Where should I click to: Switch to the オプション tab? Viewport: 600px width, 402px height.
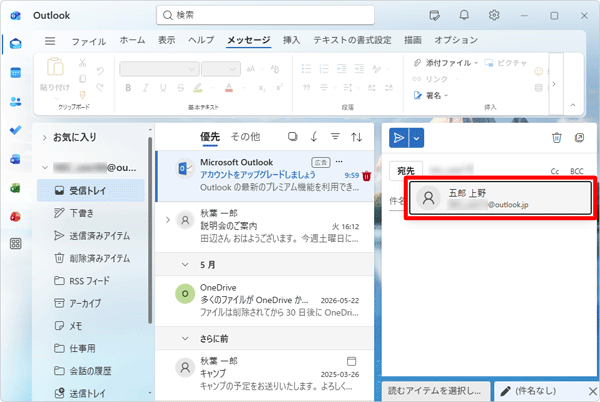[456, 40]
